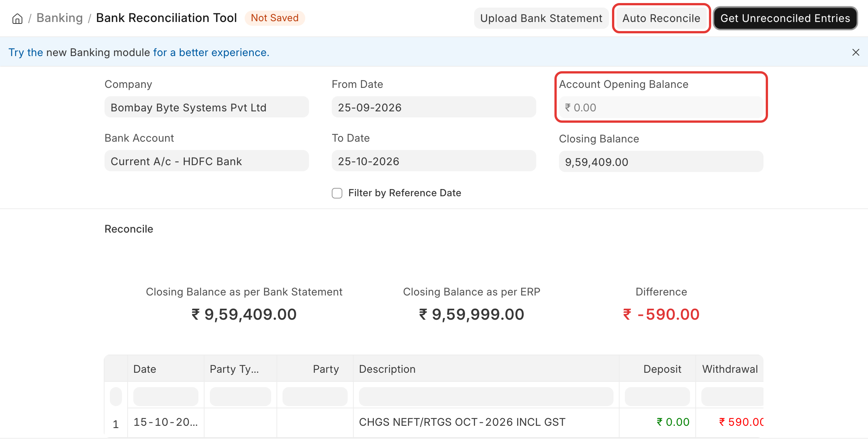Click the Account Opening Balance field
This screenshot has height=447, width=868.
[661, 107]
